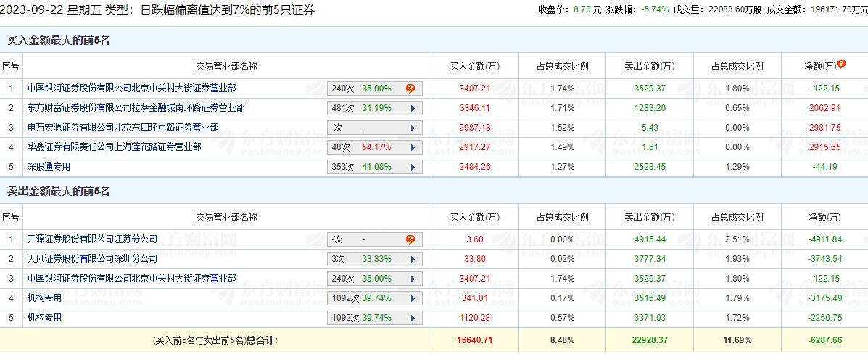Click arrow for 机构专用 row buying 341.01
This screenshot has width=868, height=357.
(x=412, y=298)
